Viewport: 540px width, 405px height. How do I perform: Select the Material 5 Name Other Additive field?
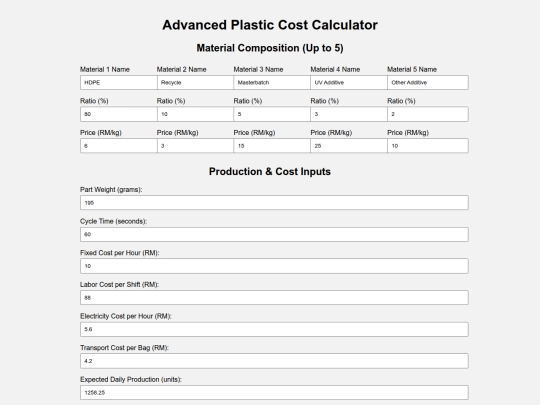point(428,83)
